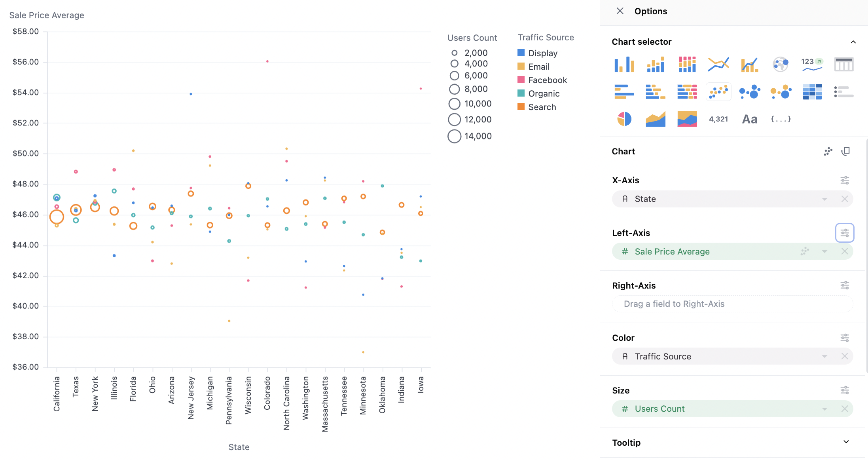Collapse the Chart selector section
This screenshot has height=460, width=868.
[x=853, y=42]
